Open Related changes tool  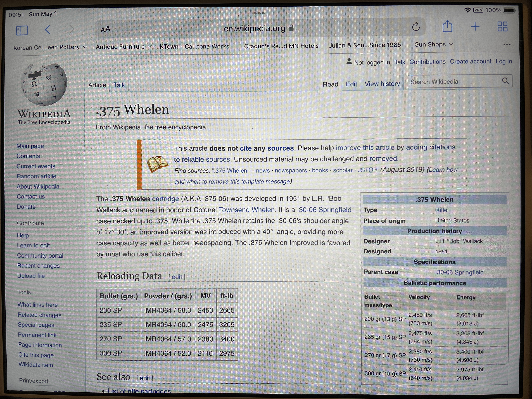(x=39, y=315)
